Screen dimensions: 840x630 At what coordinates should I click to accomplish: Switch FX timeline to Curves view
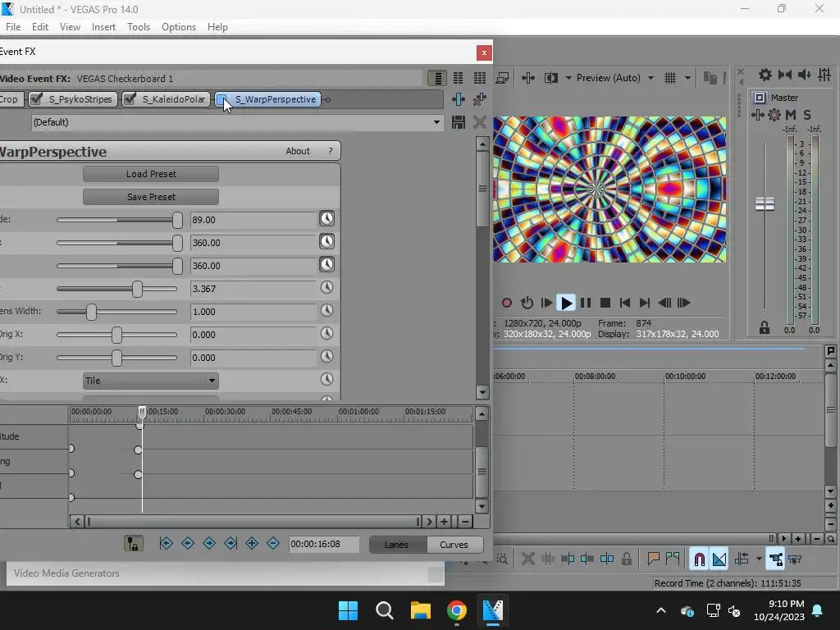pyautogui.click(x=454, y=545)
